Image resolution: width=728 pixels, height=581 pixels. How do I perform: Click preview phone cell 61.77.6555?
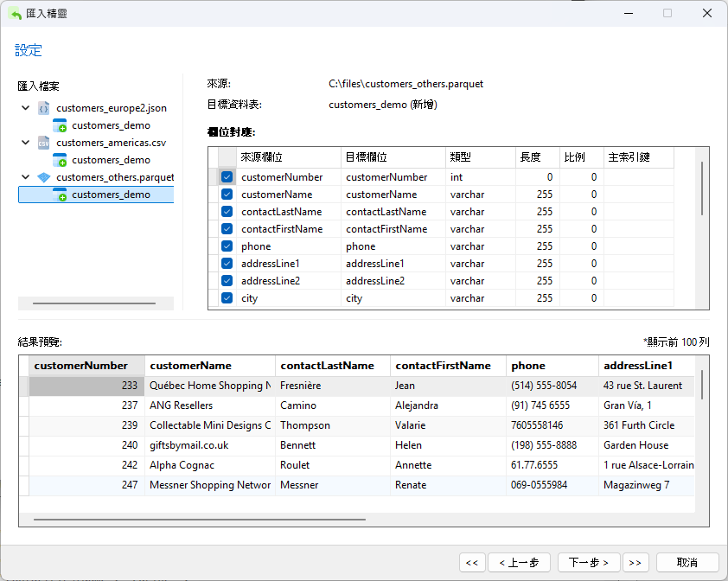[552, 465]
